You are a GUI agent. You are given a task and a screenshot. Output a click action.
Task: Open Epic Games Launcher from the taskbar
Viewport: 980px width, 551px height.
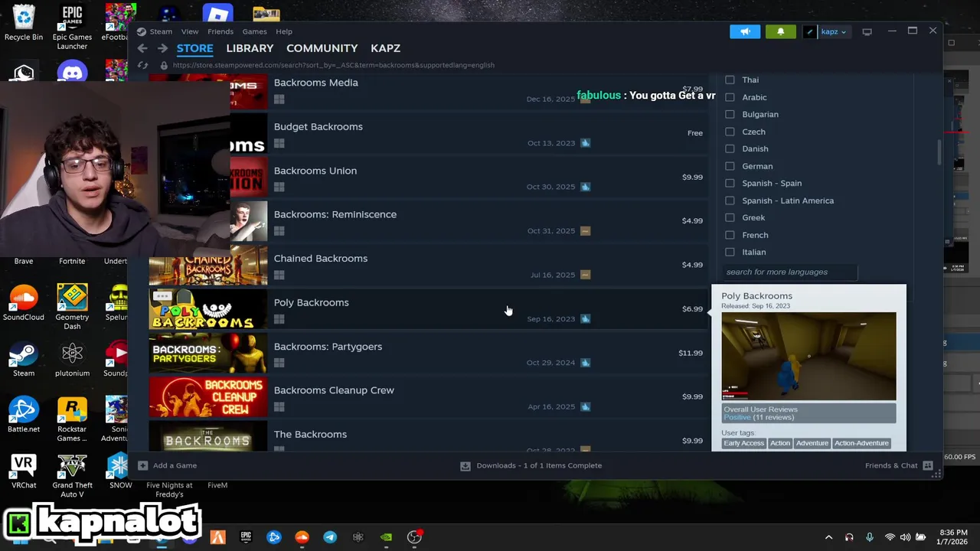tap(246, 537)
